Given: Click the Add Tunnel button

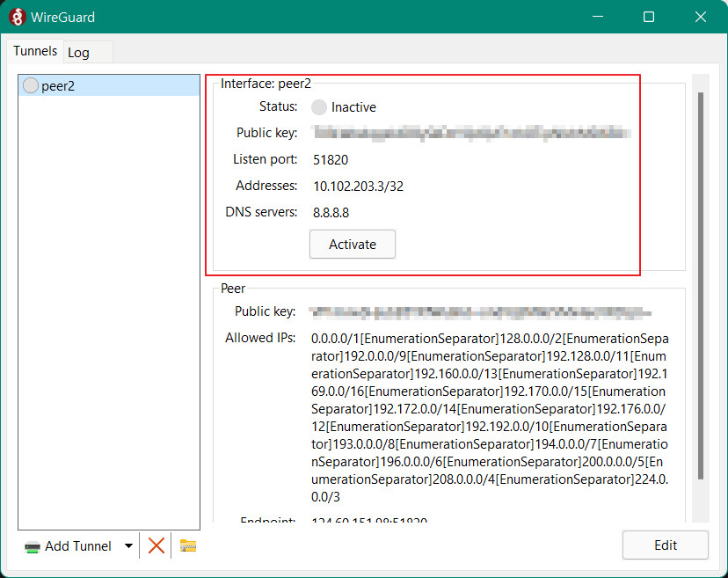Looking at the screenshot, I should [69, 546].
